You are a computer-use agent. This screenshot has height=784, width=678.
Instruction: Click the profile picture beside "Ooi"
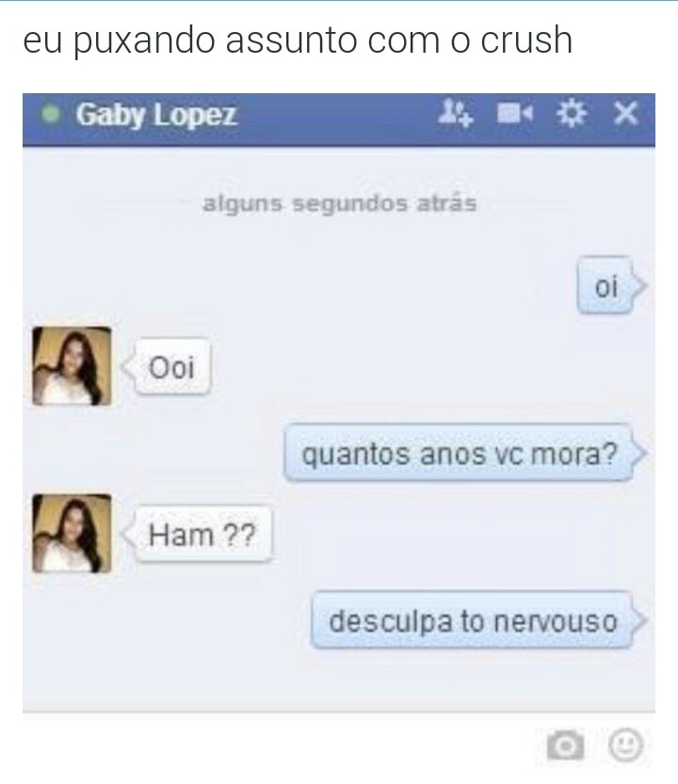72,366
